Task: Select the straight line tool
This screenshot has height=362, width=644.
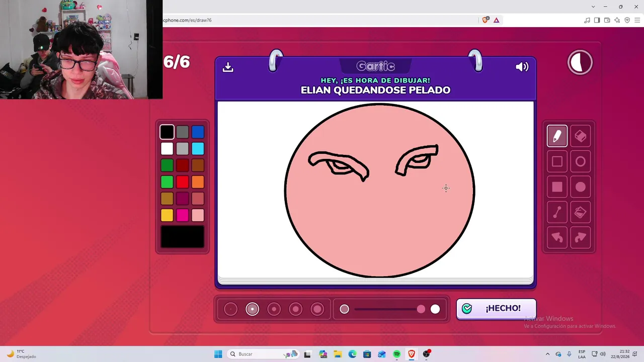Action: click(x=557, y=212)
